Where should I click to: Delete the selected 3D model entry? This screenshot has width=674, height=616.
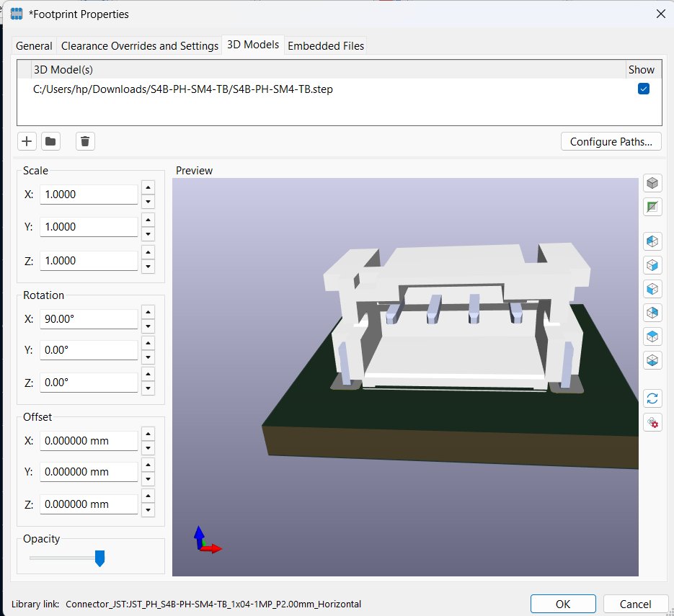click(x=84, y=141)
